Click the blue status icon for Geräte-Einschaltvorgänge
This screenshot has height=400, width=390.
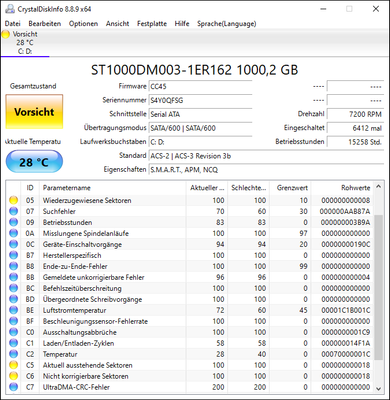(x=13, y=244)
